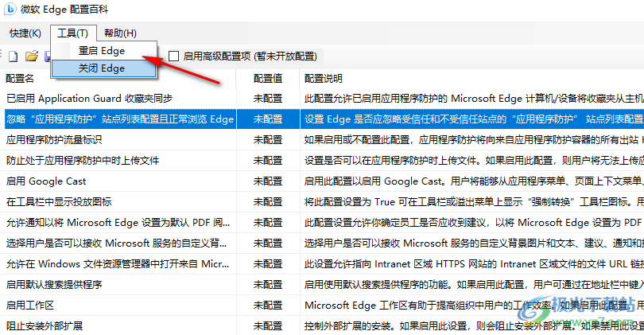
Task: Click the open folder toolbar icon
Action: tap(32, 56)
